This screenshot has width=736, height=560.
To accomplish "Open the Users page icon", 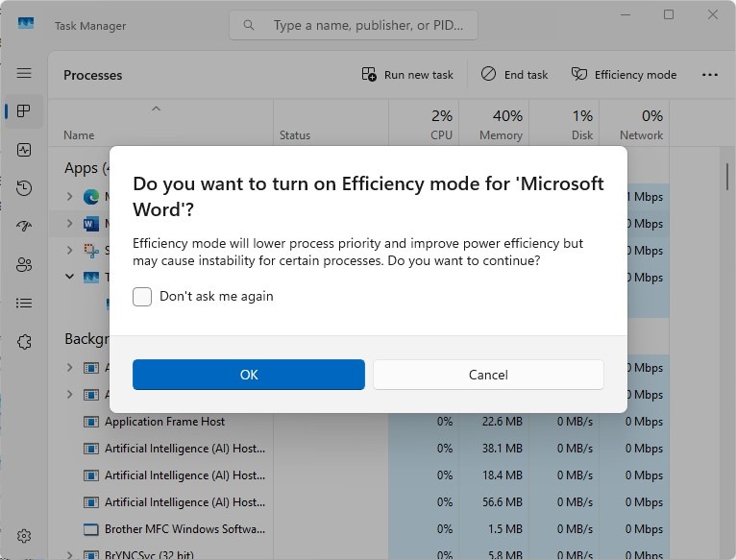I will point(24,265).
